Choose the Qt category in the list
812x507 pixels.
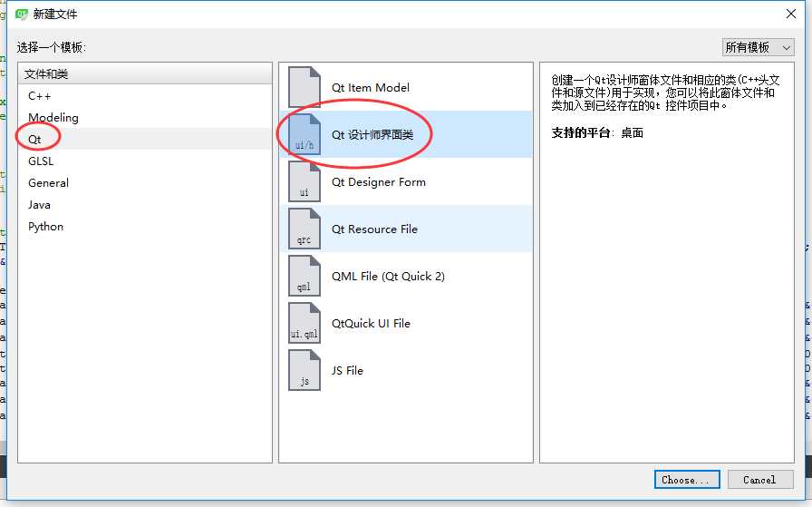coord(144,139)
